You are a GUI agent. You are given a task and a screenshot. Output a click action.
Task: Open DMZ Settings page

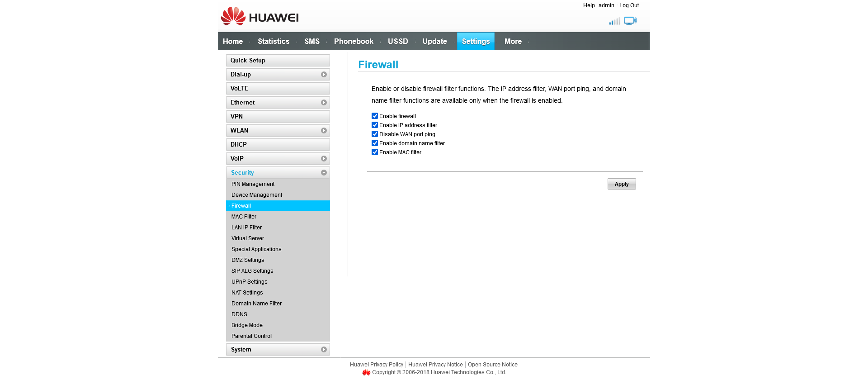coord(278,260)
